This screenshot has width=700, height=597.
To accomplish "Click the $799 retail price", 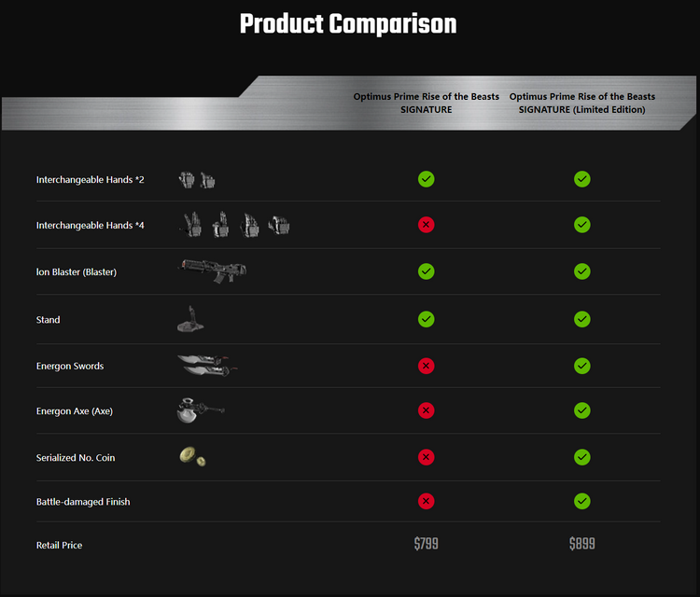I will (x=427, y=544).
